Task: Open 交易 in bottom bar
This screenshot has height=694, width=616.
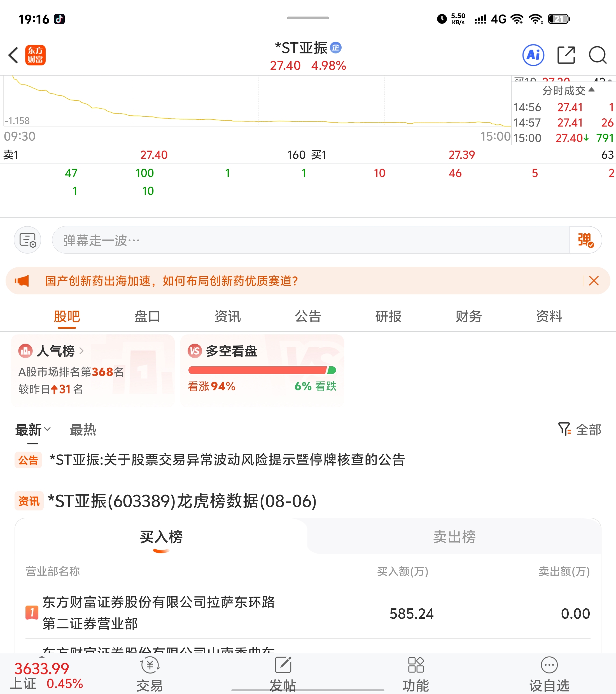Action: pyautogui.click(x=150, y=674)
